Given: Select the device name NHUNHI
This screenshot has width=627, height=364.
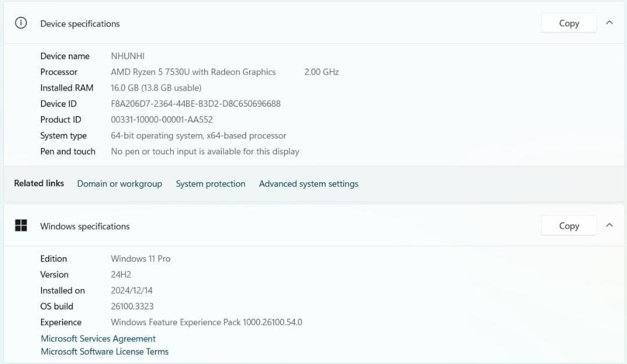Looking at the screenshot, I should [x=127, y=56].
